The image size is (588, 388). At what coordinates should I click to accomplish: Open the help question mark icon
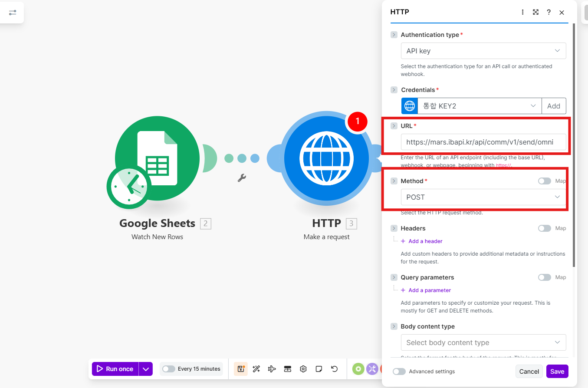[549, 12]
